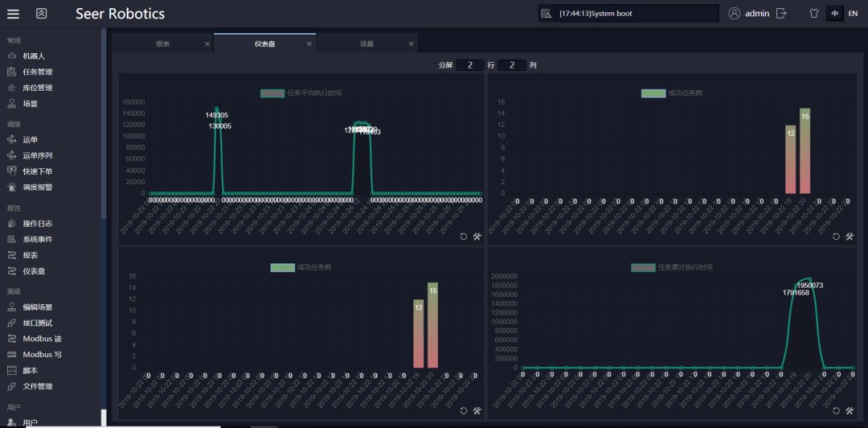
Task: Open the theme shirt icon
Action: (813, 14)
